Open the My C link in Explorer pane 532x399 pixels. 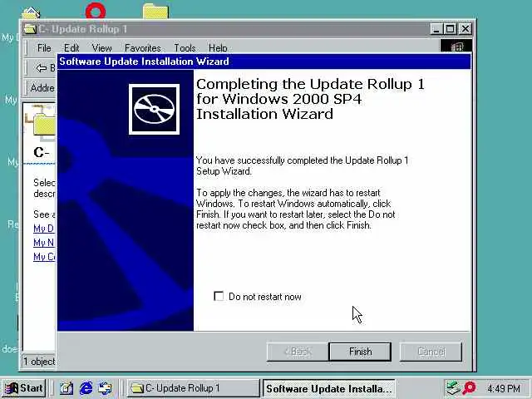tap(44, 257)
